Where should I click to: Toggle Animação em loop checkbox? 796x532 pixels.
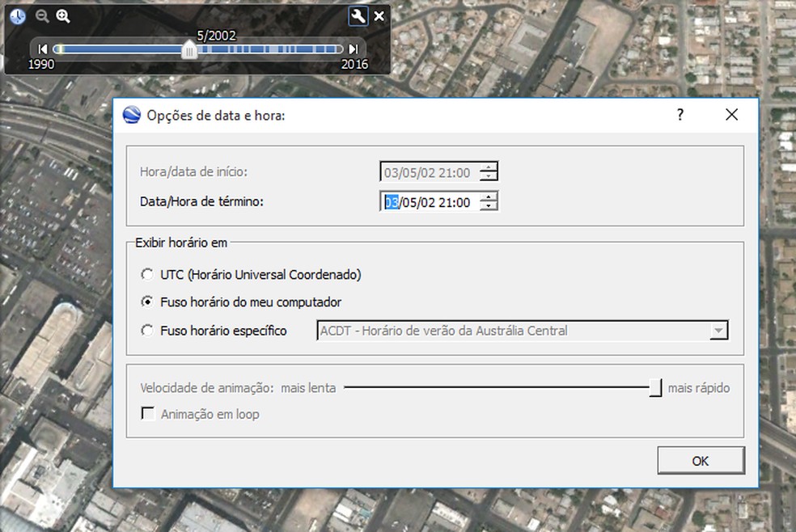tap(148, 413)
